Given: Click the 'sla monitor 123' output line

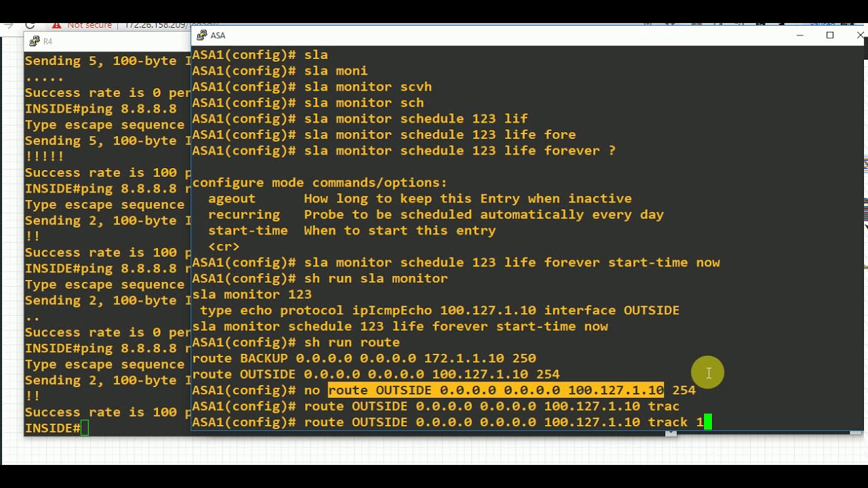Looking at the screenshot, I should click(252, 294).
